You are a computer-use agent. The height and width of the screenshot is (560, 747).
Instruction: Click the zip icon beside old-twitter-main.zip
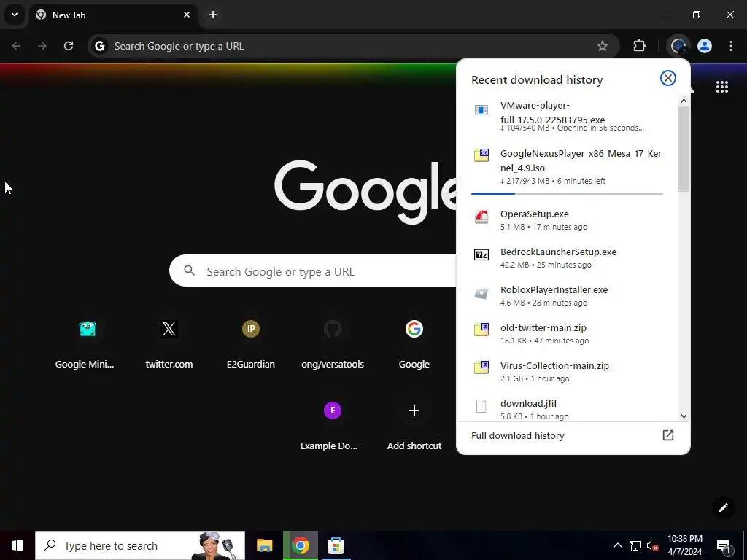tap(481, 330)
